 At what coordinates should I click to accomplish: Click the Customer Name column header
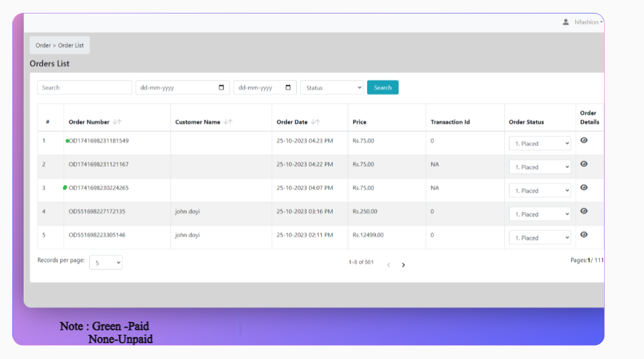coord(198,122)
